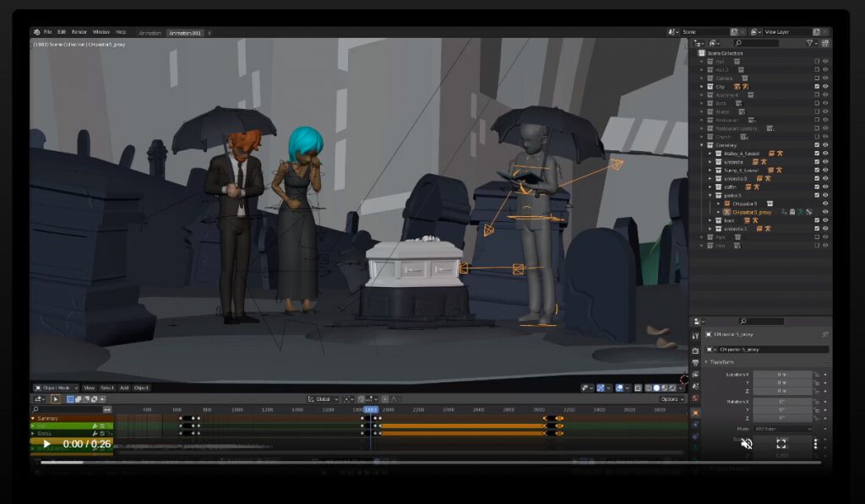Click the outliner filter funnel icon
This screenshot has width=865, height=504.
pyautogui.click(x=810, y=43)
